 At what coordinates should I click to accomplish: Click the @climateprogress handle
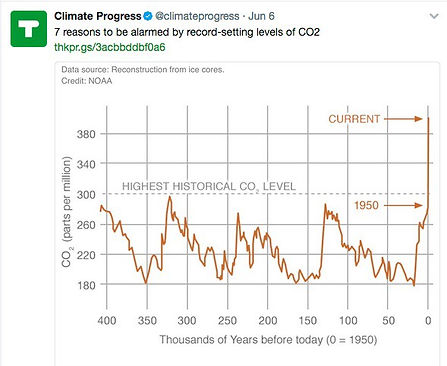[x=197, y=16]
